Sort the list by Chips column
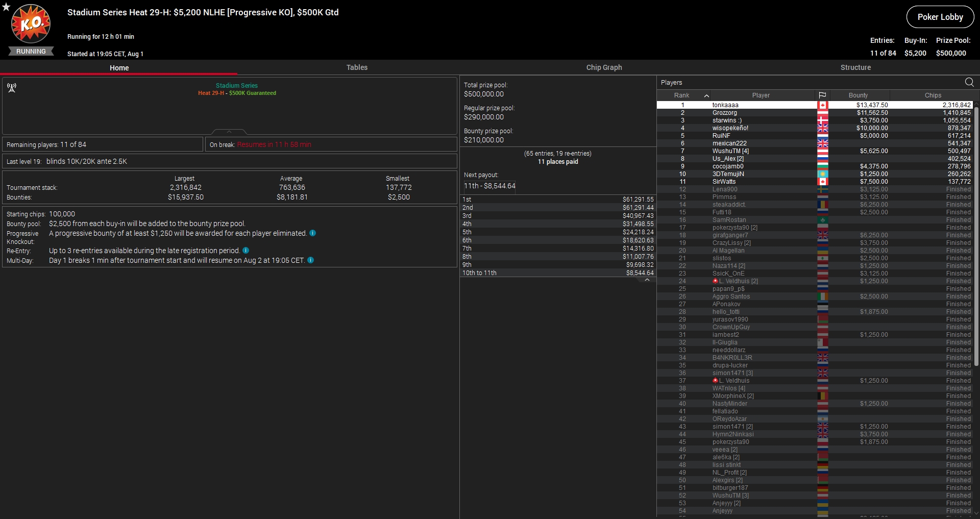Viewport: 980px width, 519px height. pyautogui.click(x=933, y=95)
